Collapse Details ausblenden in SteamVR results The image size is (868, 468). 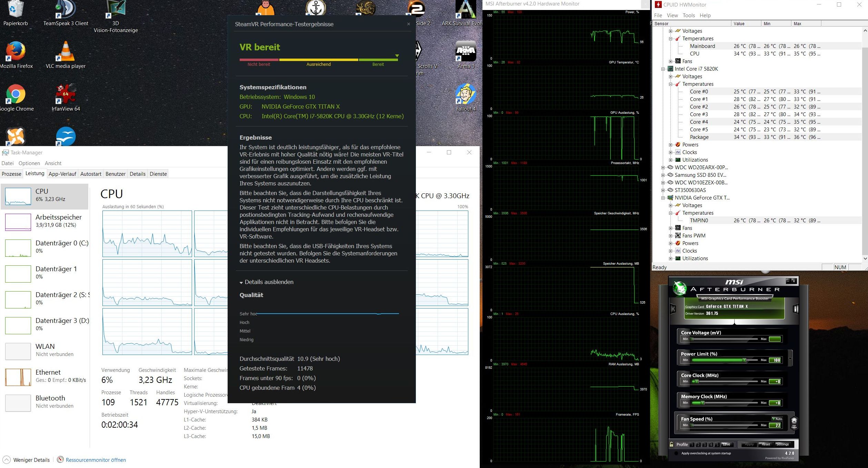pyautogui.click(x=266, y=282)
